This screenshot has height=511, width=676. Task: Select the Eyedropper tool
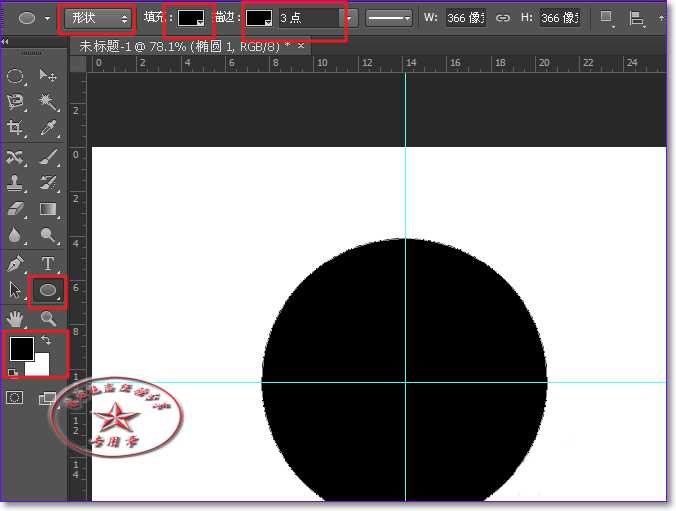pos(47,128)
